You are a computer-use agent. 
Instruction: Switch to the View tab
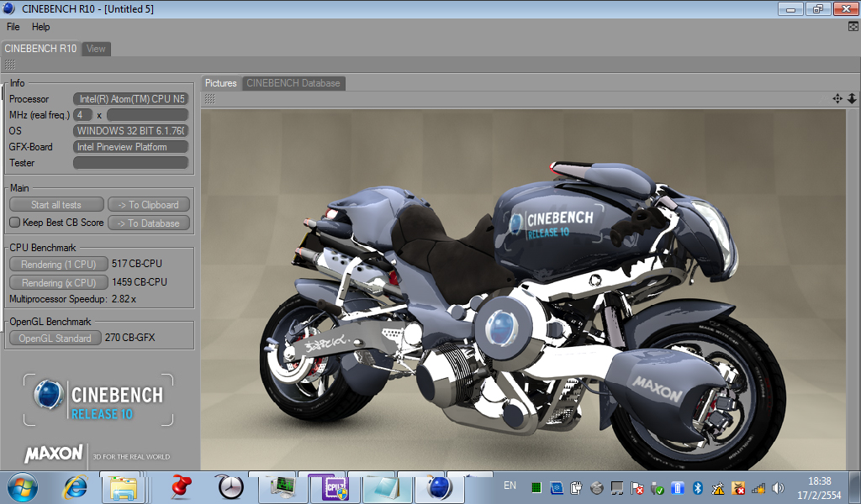tap(97, 49)
